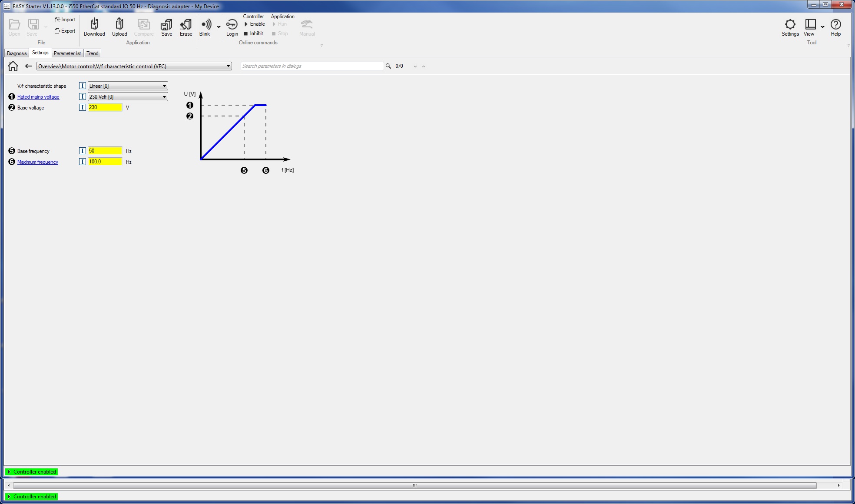Click the Save parameters in device icon
The width and height of the screenshot is (855, 504).
[166, 24]
